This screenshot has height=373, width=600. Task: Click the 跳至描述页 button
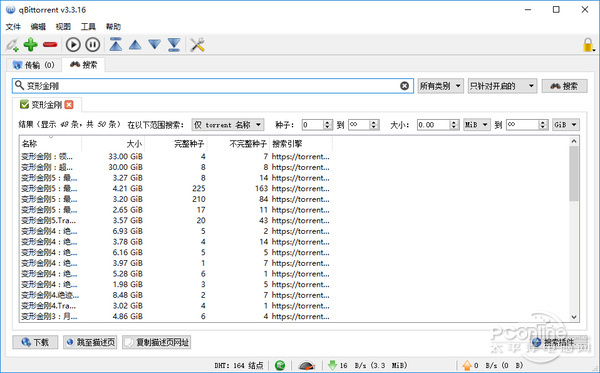(x=90, y=342)
